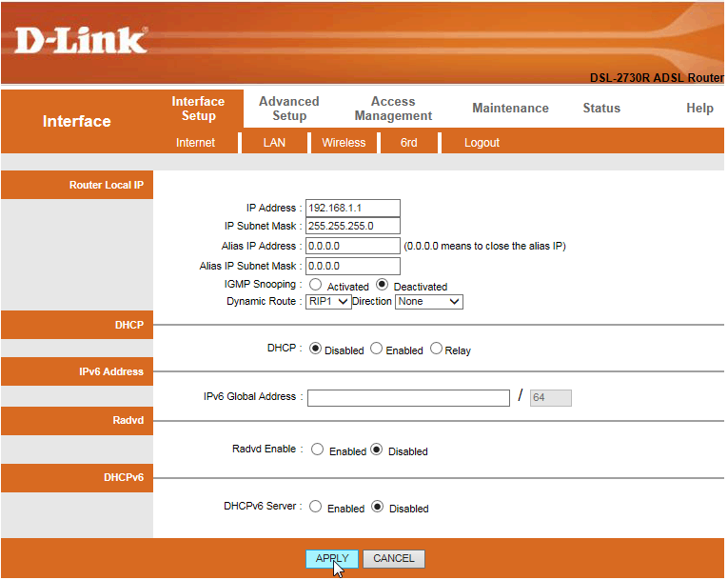The height and width of the screenshot is (580, 728).
Task: Click the D-Link logo
Action: point(81,40)
